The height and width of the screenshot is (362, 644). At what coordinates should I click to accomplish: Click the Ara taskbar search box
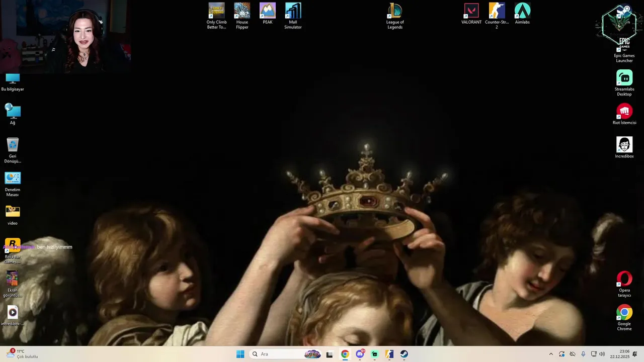pos(286,354)
